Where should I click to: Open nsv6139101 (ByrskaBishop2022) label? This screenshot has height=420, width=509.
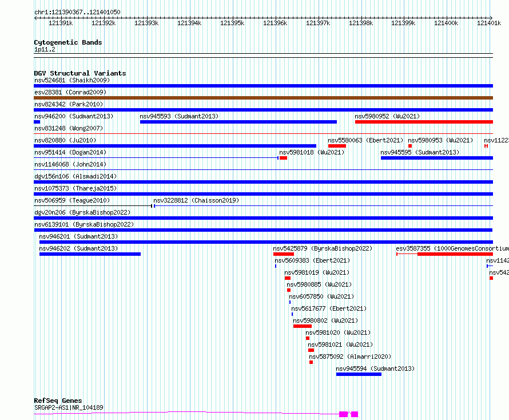[84, 224]
